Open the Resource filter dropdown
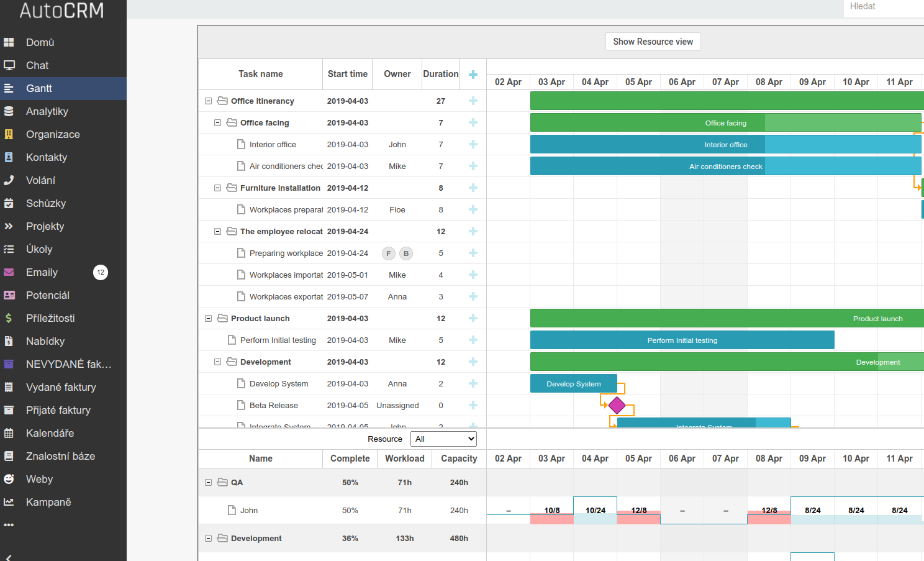Viewport: 924px width, 561px height. pyautogui.click(x=444, y=439)
